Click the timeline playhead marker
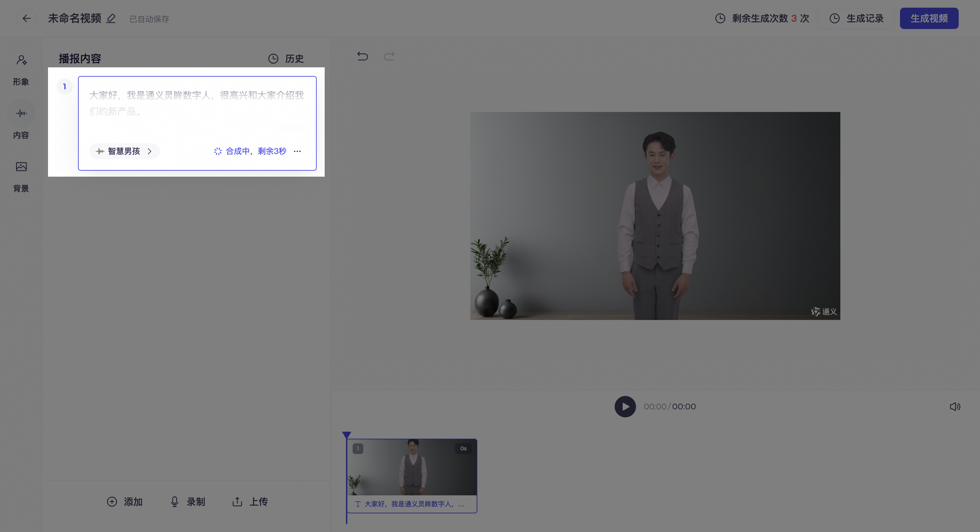This screenshot has width=980, height=532. point(346,435)
